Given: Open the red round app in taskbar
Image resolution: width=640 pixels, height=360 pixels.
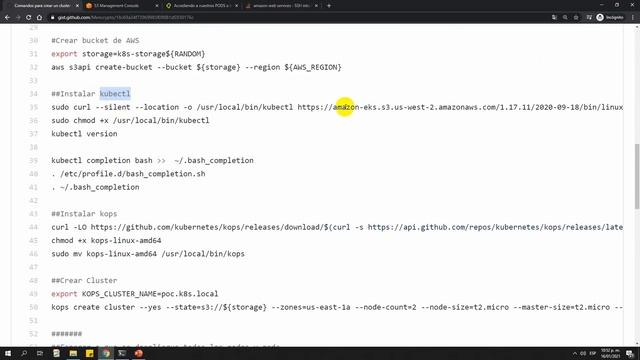Looking at the screenshot, I should point(139,353).
